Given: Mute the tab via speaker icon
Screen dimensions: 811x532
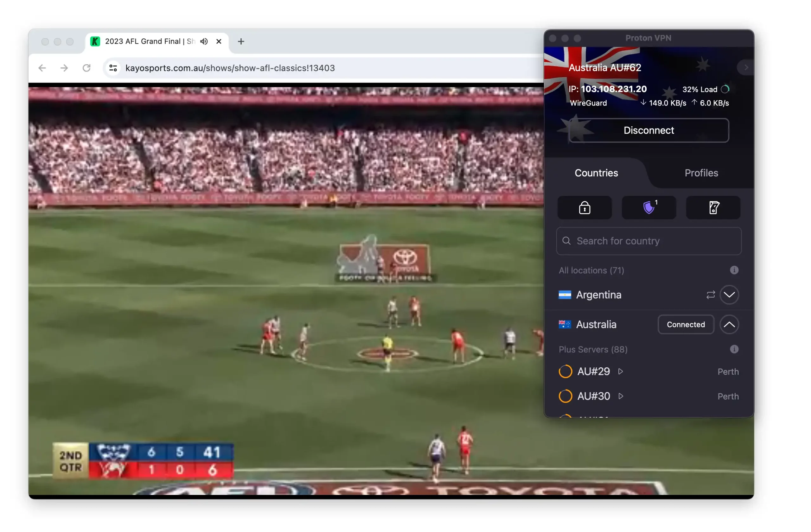Looking at the screenshot, I should coord(204,41).
